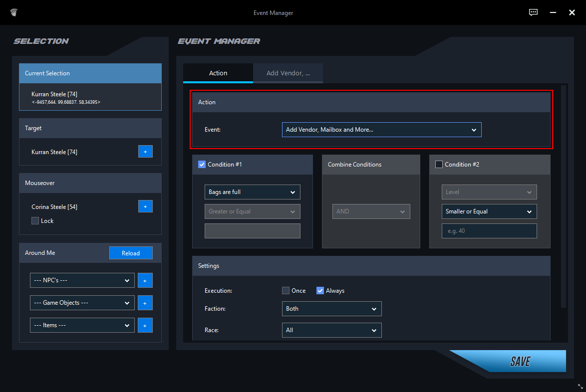Check the Lock mouseover checkbox
Screen dimensions: 586x392
point(35,220)
